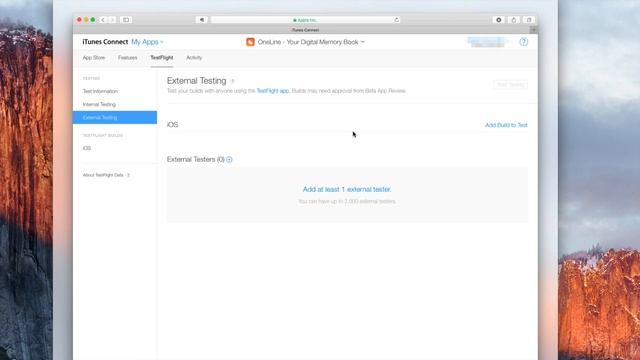Select the TestFlight tab
The image size is (640, 360).
[x=162, y=58]
